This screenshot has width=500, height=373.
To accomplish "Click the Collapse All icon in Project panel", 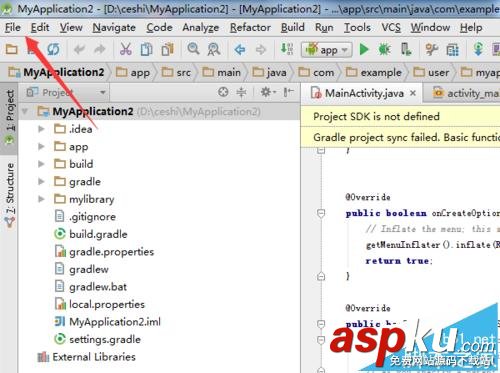I will click(x=241, y=92).
